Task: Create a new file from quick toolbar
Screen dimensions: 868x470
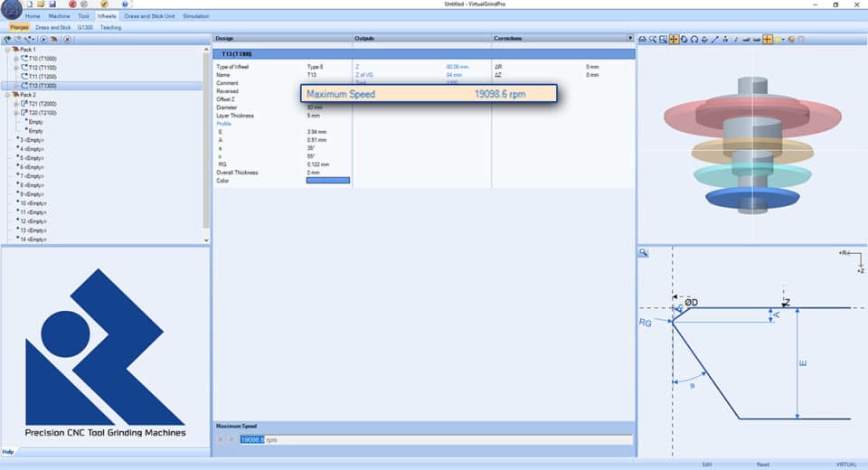Action: tap(30, 5)
